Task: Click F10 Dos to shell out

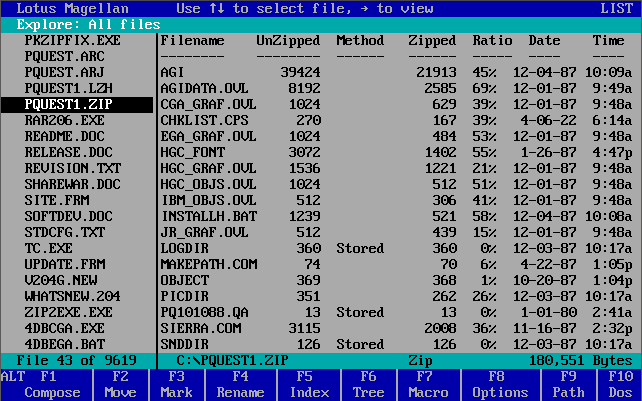Action: 618,385
